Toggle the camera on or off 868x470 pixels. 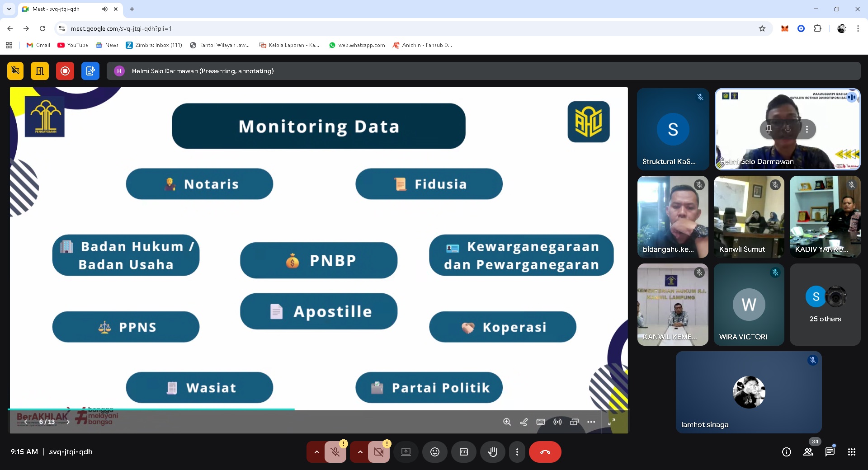coord(378,452)
